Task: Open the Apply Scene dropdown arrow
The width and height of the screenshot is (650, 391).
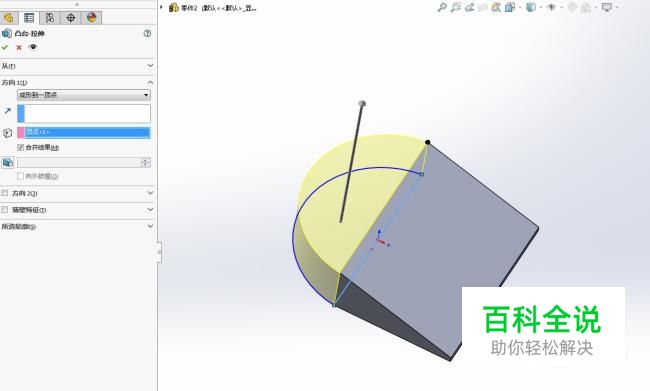Action: pos(596,7)
